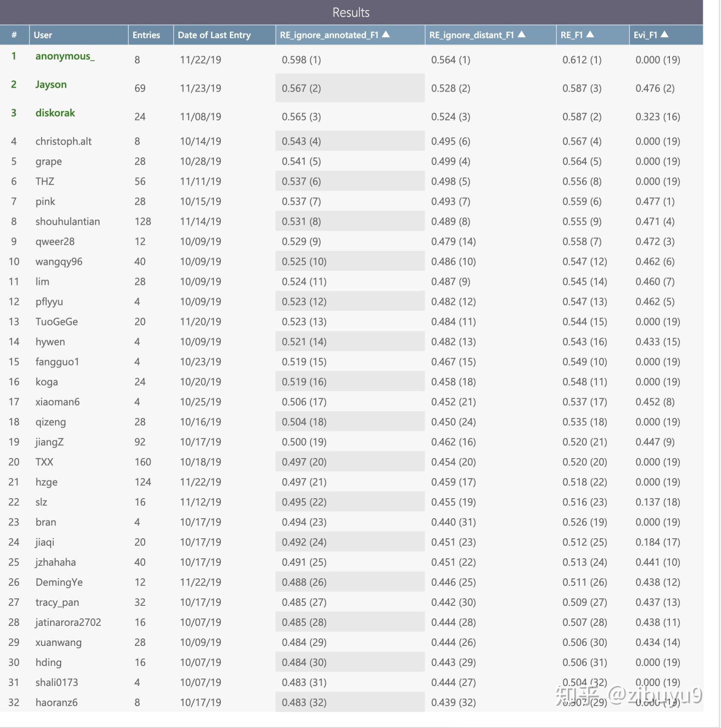Click Date of Last Entry header
The height and width of the screenshot is (728, 721).
coord(214,35)
